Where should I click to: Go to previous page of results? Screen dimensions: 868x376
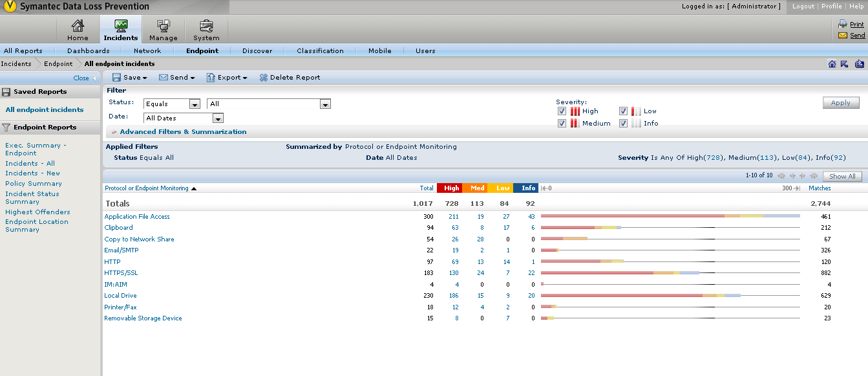(792, 175)
